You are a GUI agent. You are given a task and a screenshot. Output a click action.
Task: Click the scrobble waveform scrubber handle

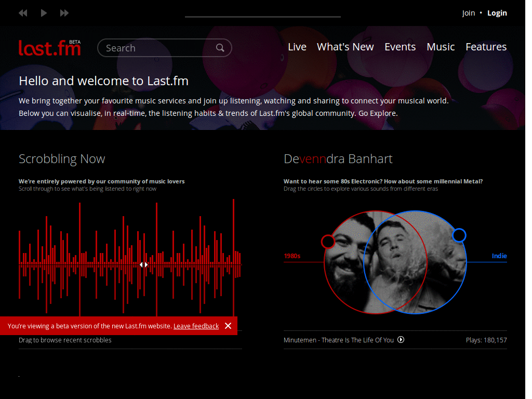click(x=143, y=264)
